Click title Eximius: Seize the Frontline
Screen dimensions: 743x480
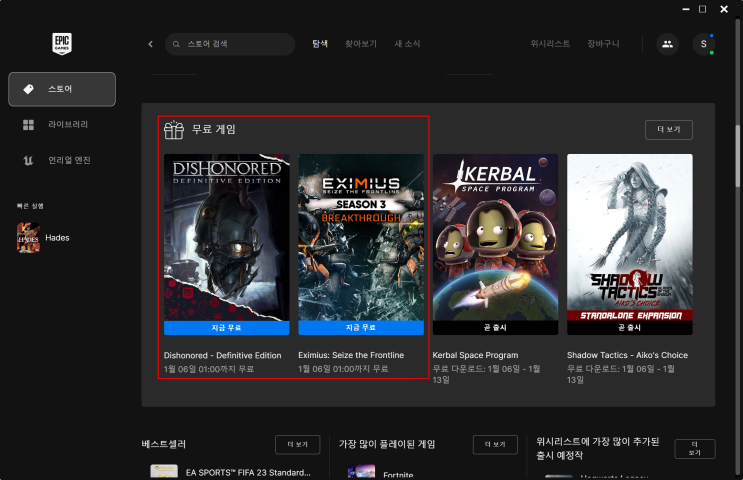pyautogui.click(x=351, y=355)
